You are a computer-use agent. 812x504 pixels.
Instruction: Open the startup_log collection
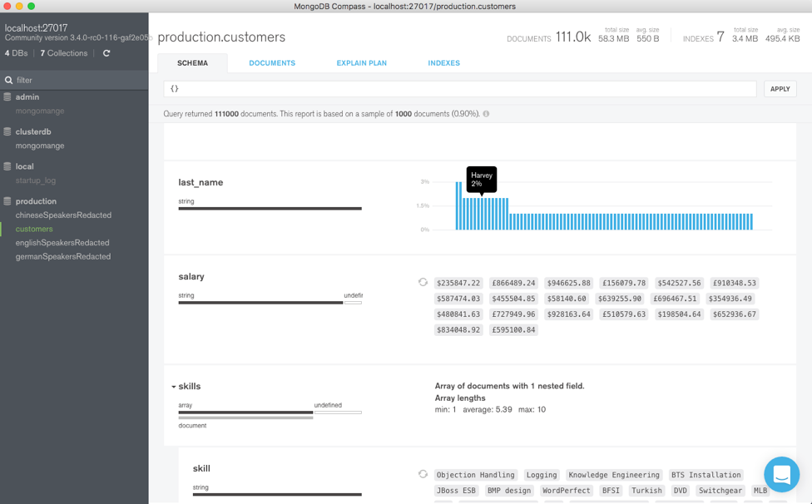[x=35, y=180]
